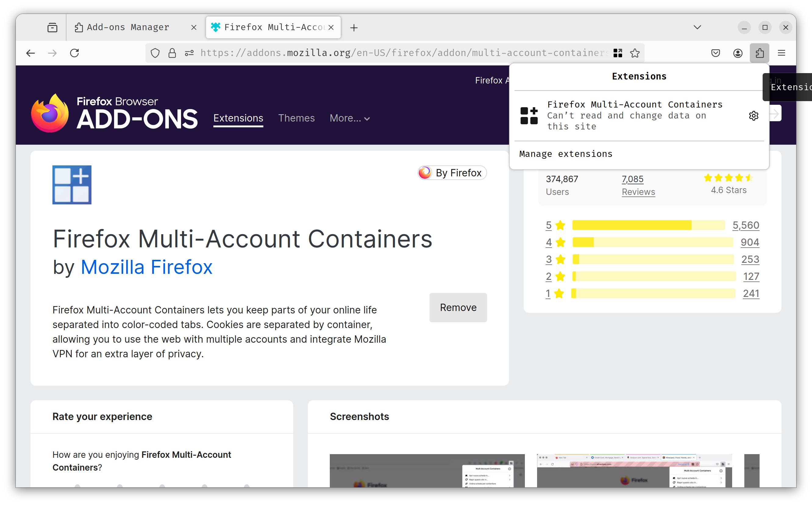Viewport: 812px width, 505px height.
Task: Click the five-star rating bar
Action: coord(649,225)
